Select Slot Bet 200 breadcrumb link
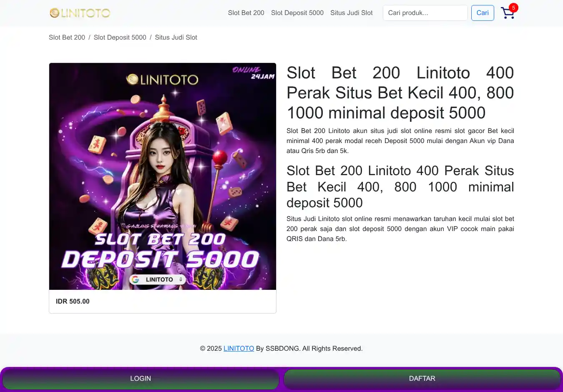 tap(67, 38)
